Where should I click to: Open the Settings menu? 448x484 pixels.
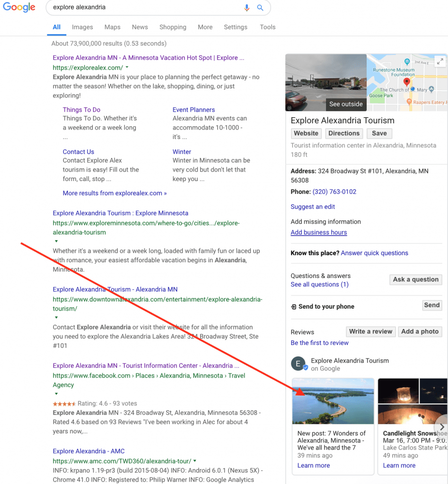coord(236,27)
